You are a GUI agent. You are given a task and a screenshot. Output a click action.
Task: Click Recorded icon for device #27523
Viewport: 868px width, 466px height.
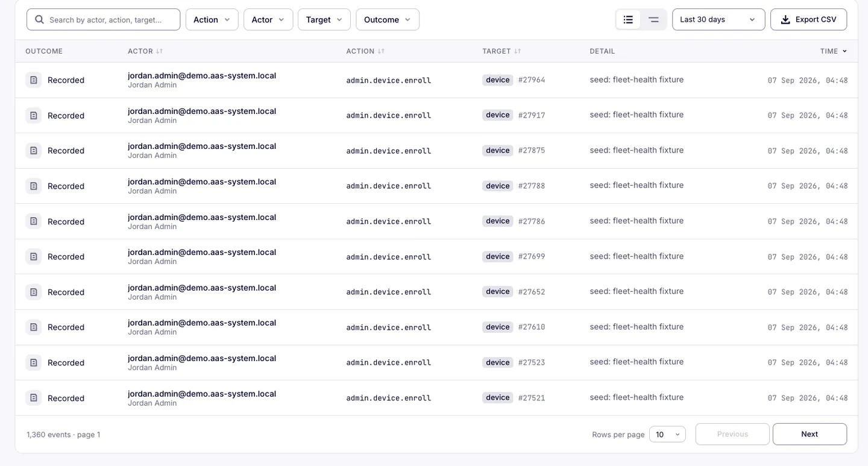pos(34,362)
